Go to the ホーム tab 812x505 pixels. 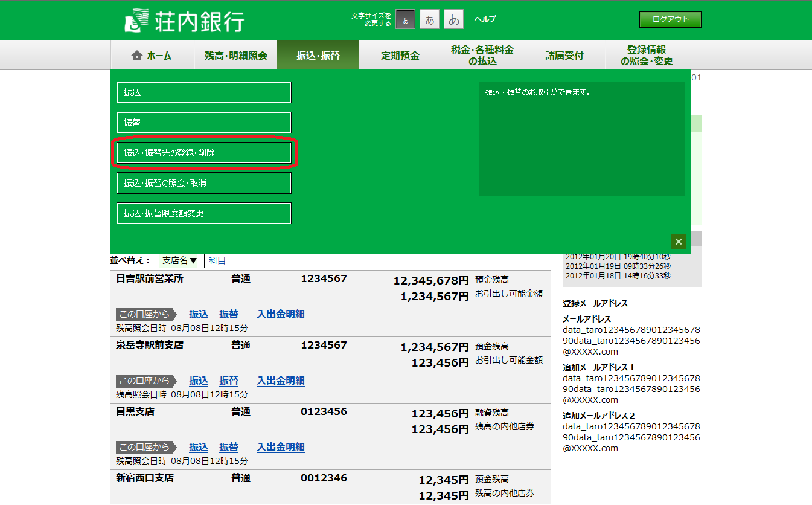pos(152,55)
